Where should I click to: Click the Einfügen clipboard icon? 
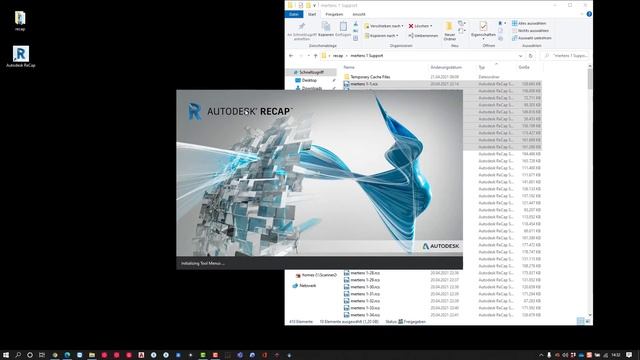(x=343, y=29)
